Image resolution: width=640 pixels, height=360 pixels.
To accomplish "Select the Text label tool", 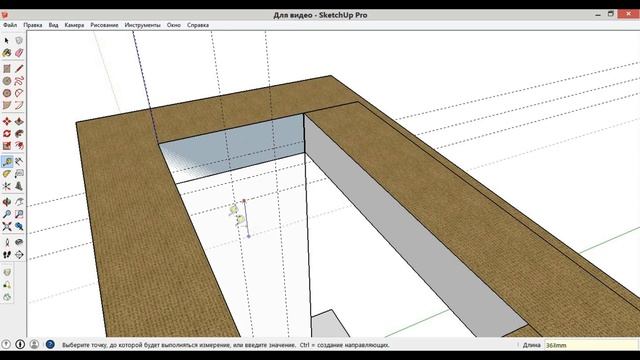I will (x=19, y=174).
